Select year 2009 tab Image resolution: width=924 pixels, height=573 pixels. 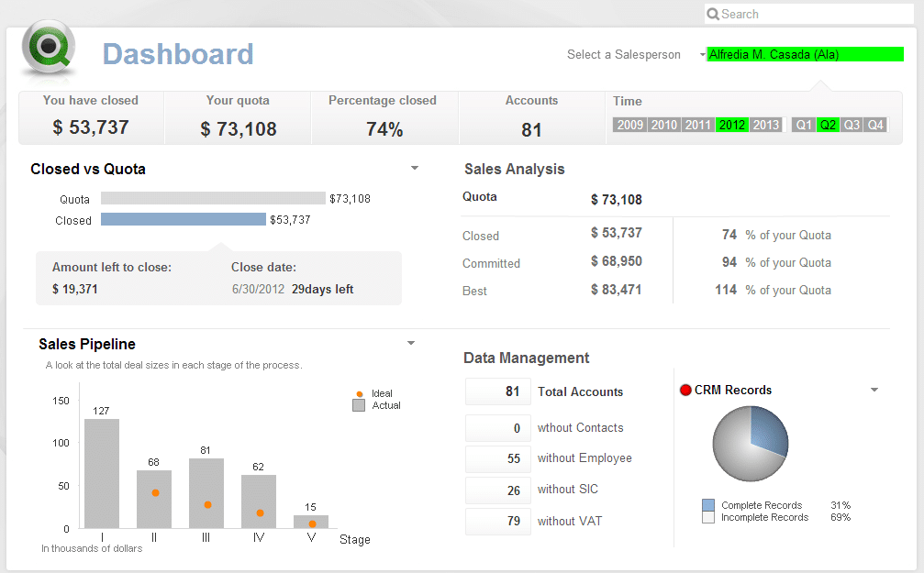tap(629, 125)
